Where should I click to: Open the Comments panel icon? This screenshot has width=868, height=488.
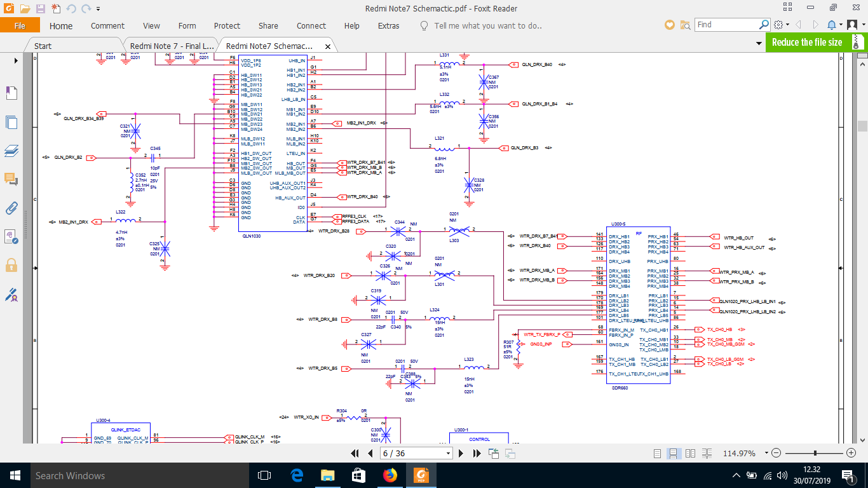pos(11,180)
